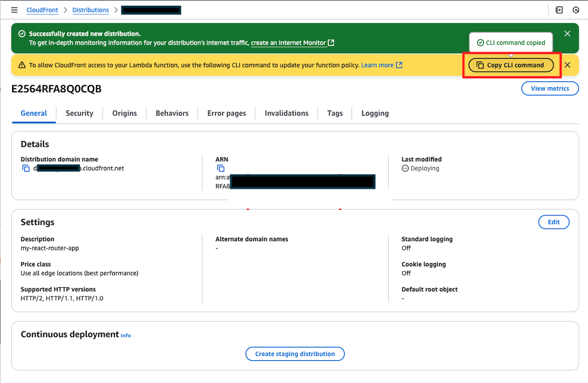Click the Deploying status text
588x383 pixels.
[424, 168]
